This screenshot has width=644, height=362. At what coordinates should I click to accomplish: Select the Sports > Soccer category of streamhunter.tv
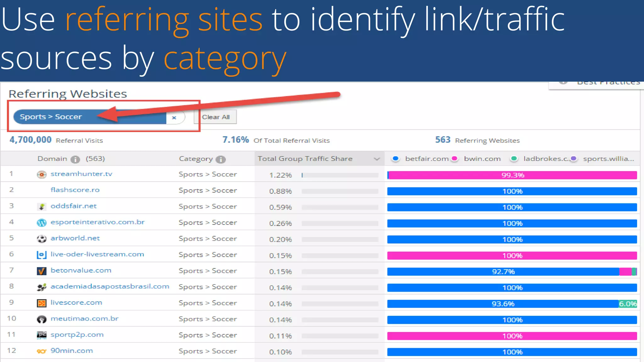(208, 174)
